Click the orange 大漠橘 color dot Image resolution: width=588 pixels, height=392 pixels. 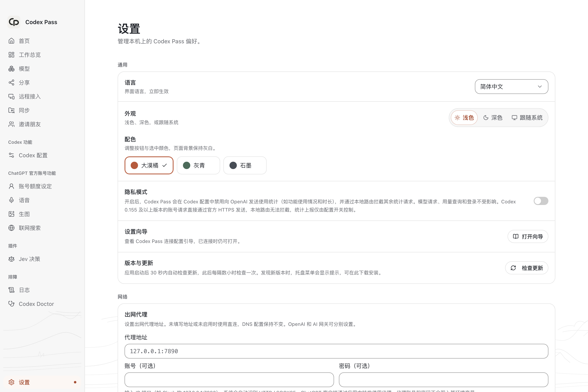point(135,165)
